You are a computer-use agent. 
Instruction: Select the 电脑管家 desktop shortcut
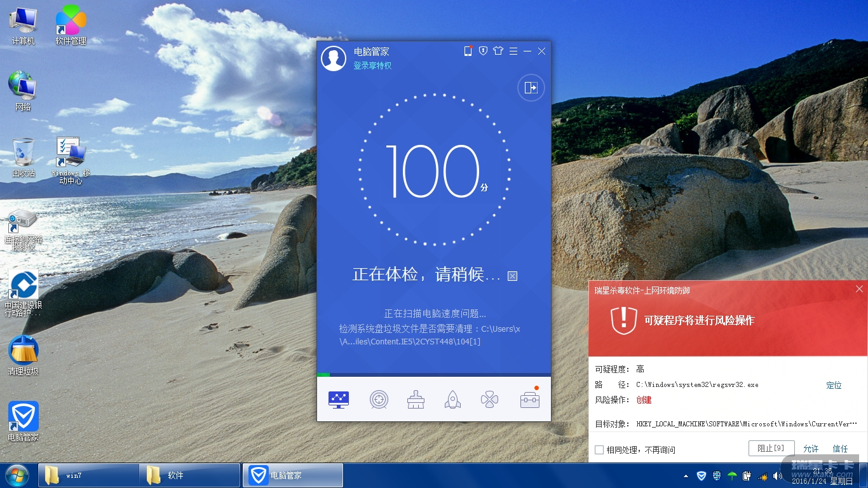(x=24, y=422)
